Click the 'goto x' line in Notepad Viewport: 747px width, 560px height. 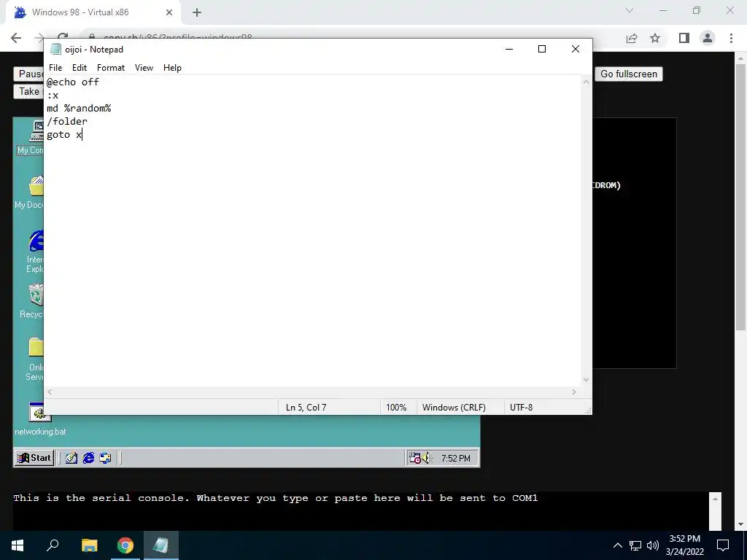(64, 135)
